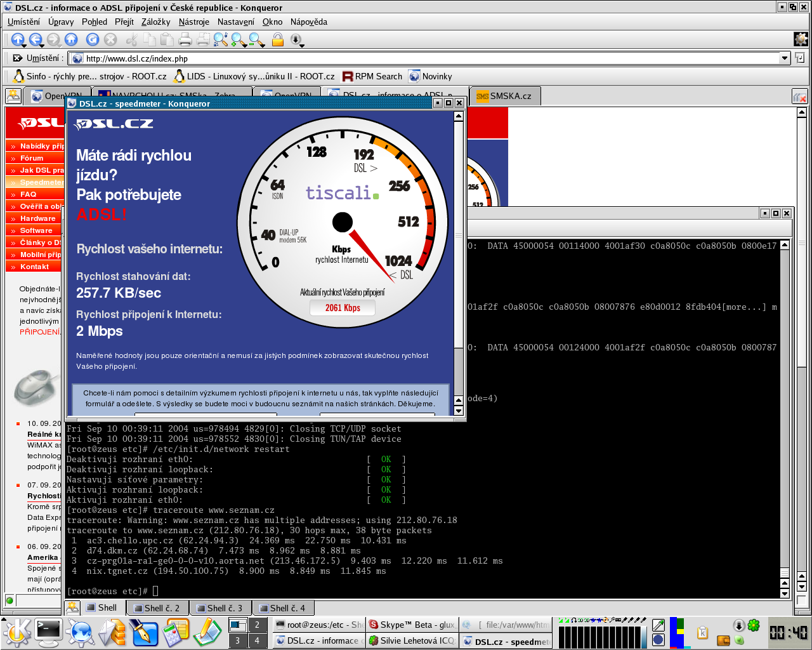Close current tab with tab-bar close icon
Viewport: 812px width, 650px height.
(800, 96)
